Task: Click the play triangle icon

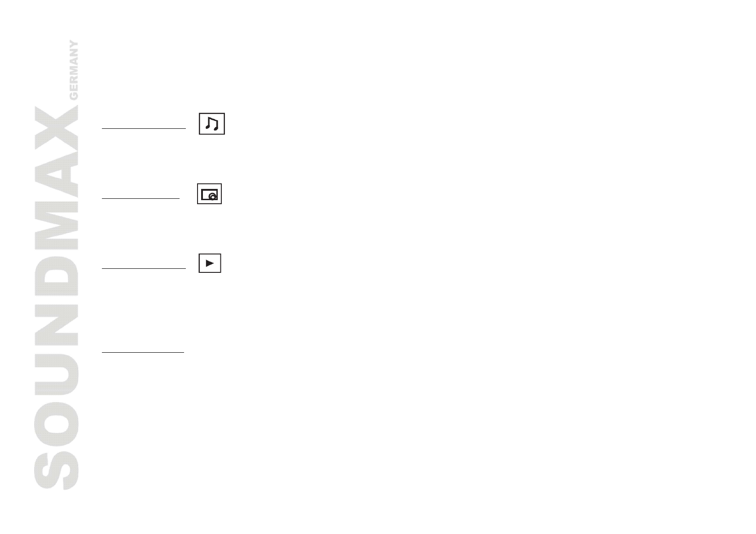Action: pos(210,263)
